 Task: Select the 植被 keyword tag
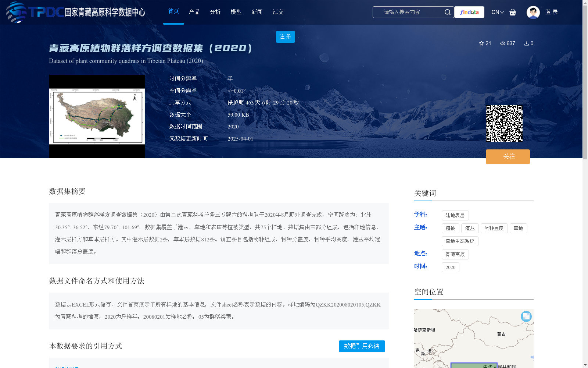coord(451,228)
